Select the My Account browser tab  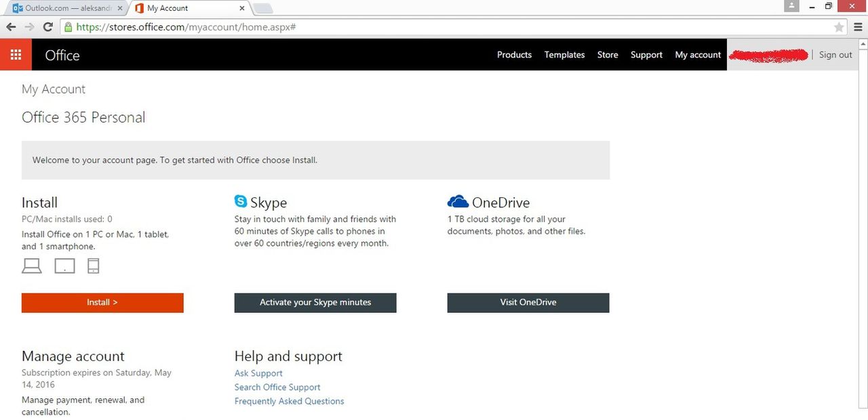coord(189,8)
